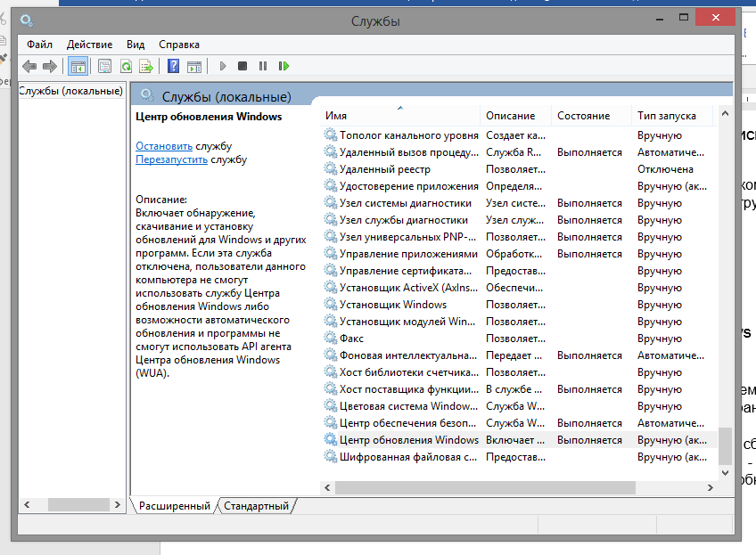Open the Вид menu
The width and height of the screenshot is (756, 555).
(x=136, y=45)
